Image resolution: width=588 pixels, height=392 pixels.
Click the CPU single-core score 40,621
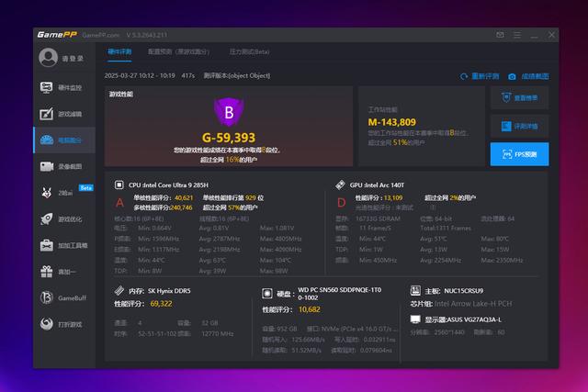click(184, 197)
